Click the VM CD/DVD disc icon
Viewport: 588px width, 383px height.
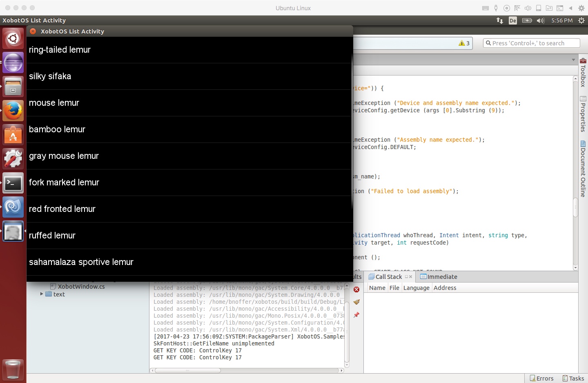pyautogui.click(x=507, y=8)
